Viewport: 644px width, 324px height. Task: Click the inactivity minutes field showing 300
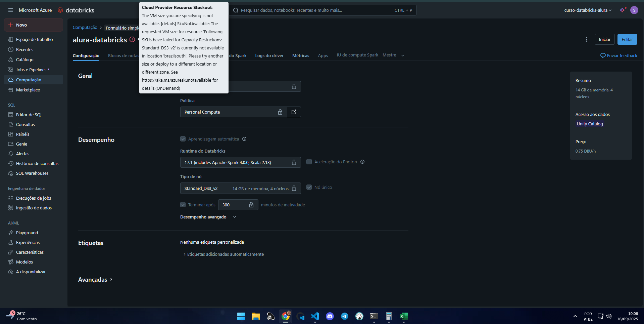pos(238,205)
